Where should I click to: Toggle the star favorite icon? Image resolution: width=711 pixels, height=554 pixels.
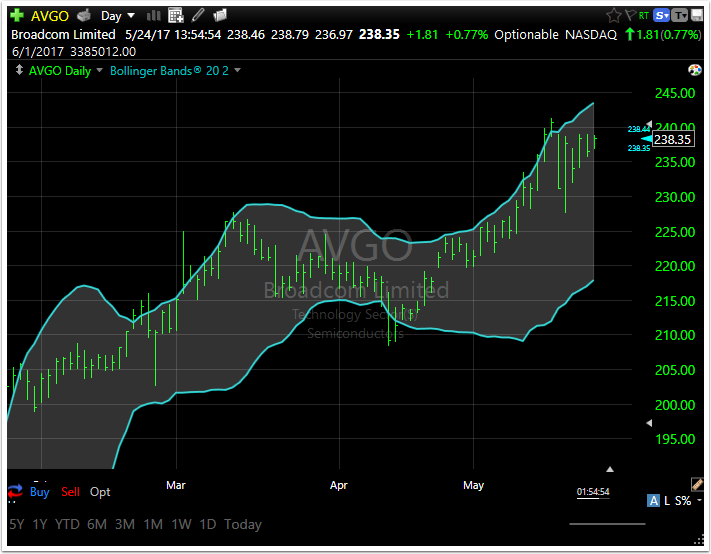(614, 16)
